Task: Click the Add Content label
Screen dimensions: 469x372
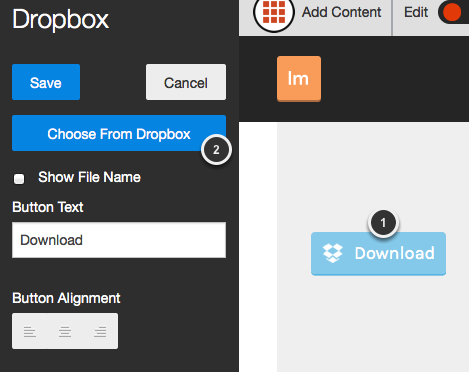Action: (x=341, y=12)
